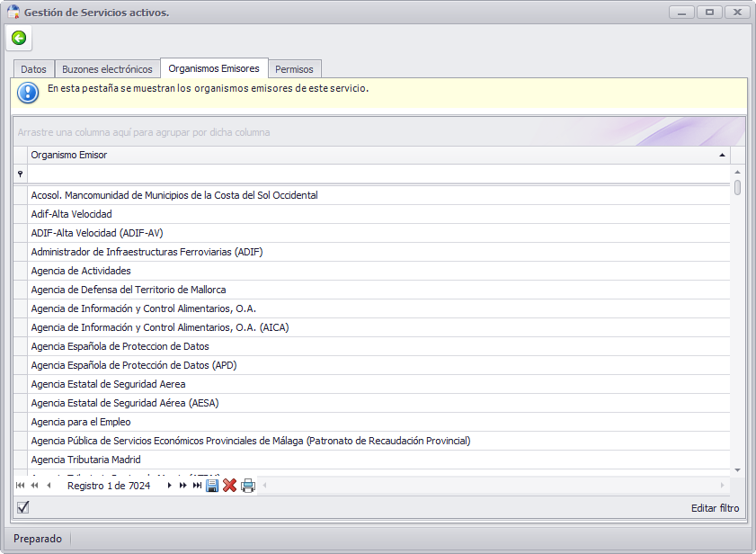Jump to the next page of records
This screenshot has width=756, height=554.
point(182,486)
